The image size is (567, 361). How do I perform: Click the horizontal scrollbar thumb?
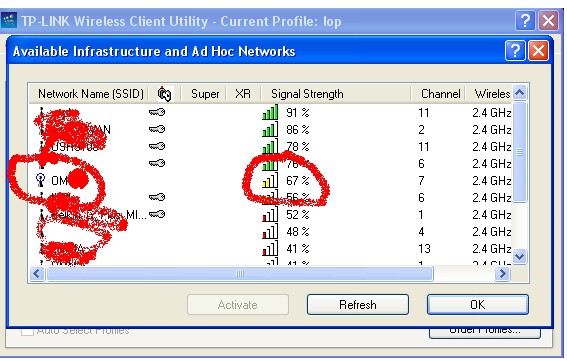pos(240,274)
